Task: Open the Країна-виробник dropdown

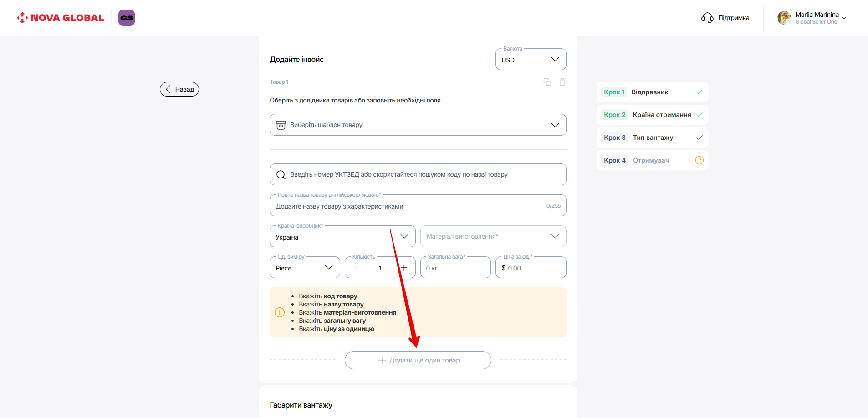Action: pos(342,237)
